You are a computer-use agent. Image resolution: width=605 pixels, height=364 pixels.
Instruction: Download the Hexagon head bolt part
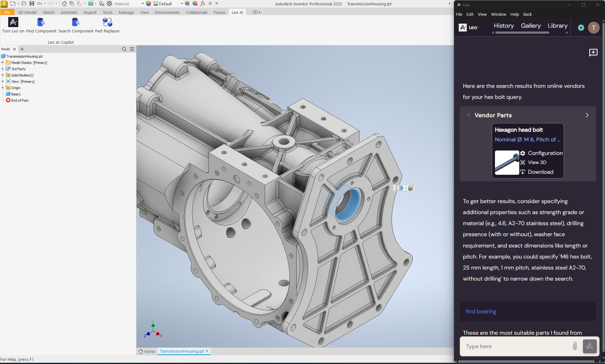(540, 172)
